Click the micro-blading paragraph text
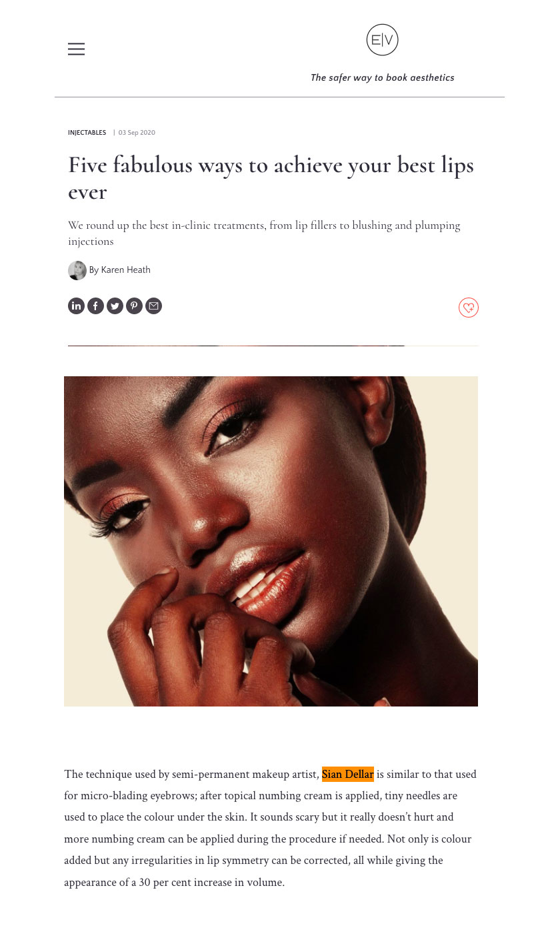 coord(271,828)
